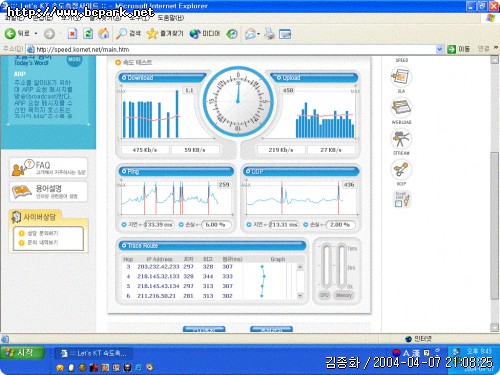Click the Favorites (즐겨찾기) toolbar button

[x=165, y=33]
